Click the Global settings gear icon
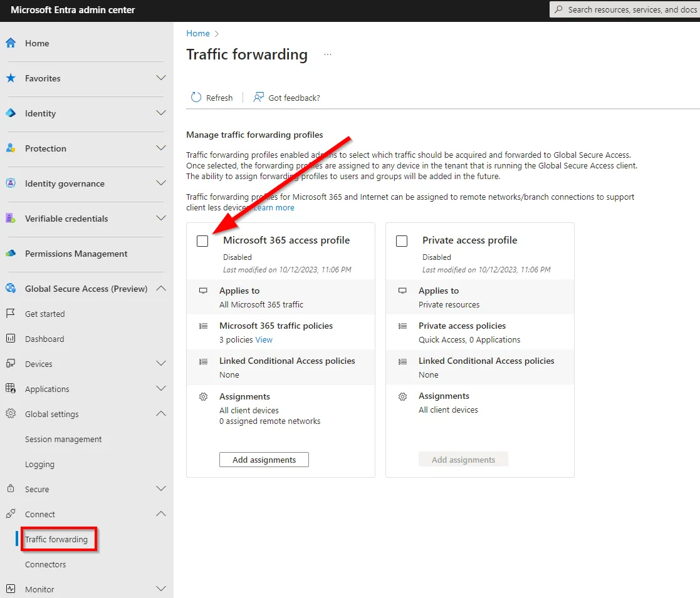This screenshot has width=700, height=598. pyautogui.click(x=11, y=413)
